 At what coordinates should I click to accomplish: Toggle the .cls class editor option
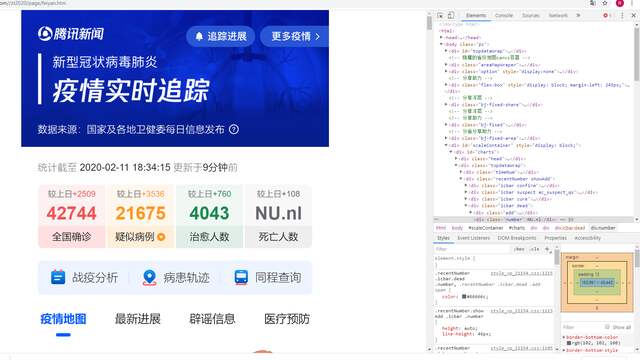pos(535,249)
